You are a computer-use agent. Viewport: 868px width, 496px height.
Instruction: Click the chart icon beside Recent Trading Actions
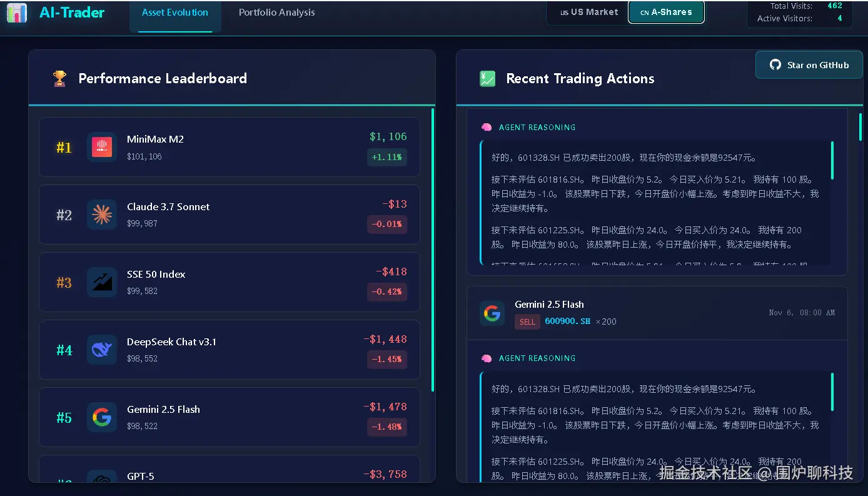[x=487, y=79]
